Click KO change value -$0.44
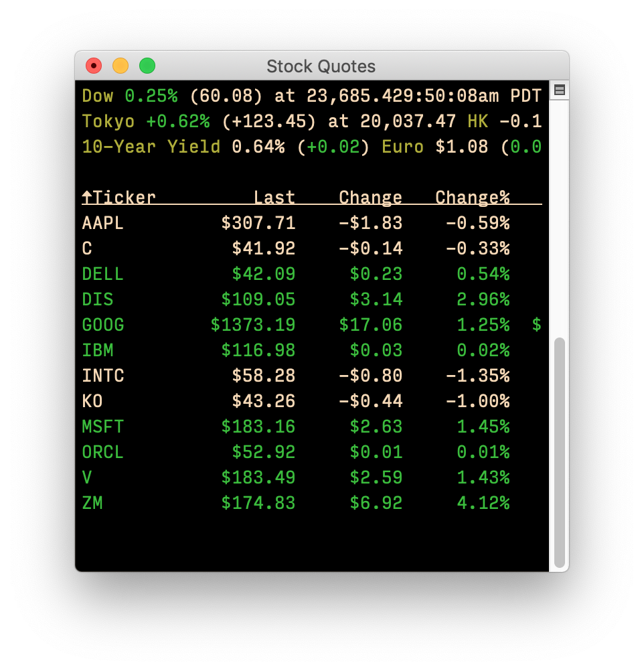 coord(371,401)
